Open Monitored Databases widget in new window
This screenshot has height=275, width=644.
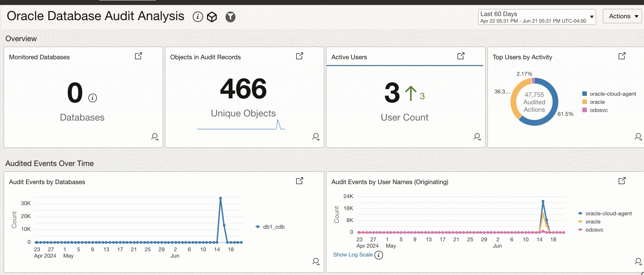tap(138, 56)
